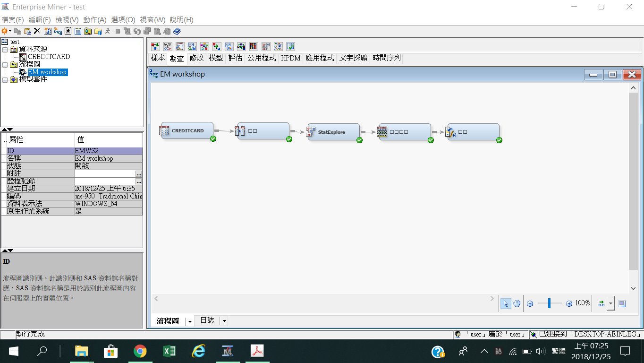Click the Copy toolbar icon
The width and height of the screenshot is (644, 363).
tap(17, 31)
